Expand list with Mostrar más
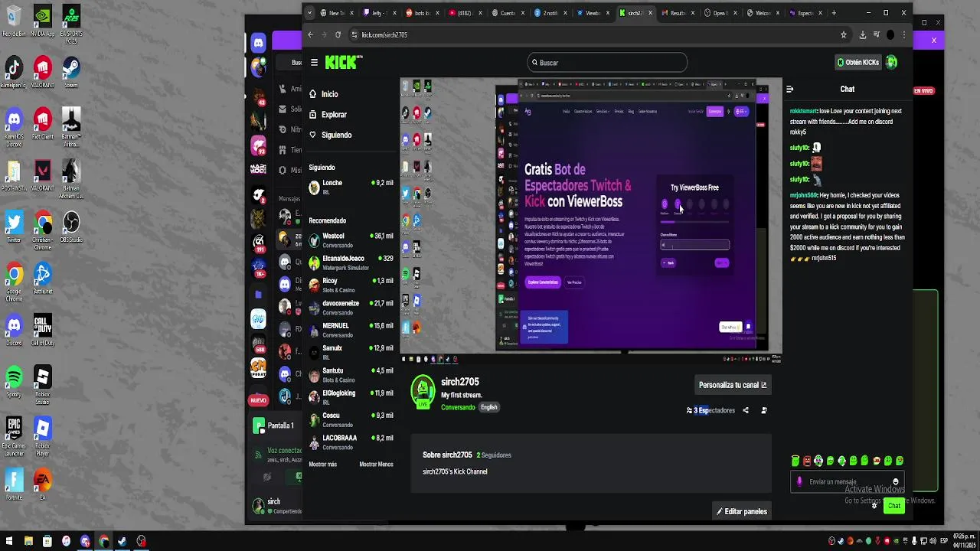 click(x=322, y=465)
